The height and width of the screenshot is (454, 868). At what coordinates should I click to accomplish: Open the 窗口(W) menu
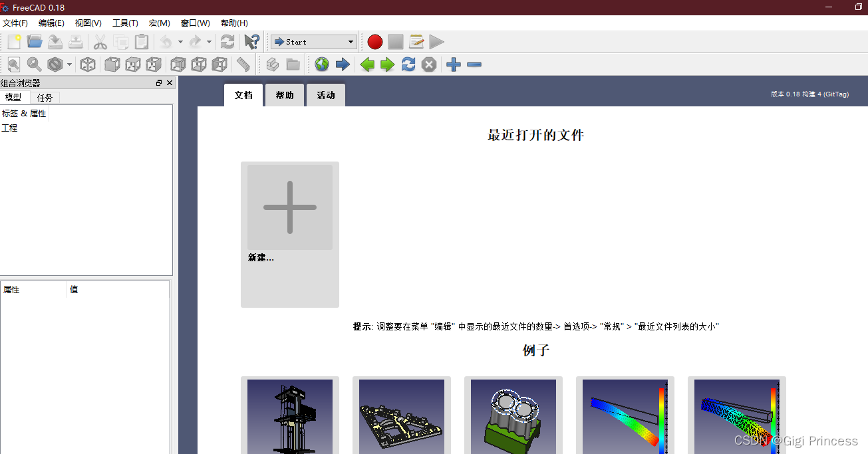tap(196, 23)
